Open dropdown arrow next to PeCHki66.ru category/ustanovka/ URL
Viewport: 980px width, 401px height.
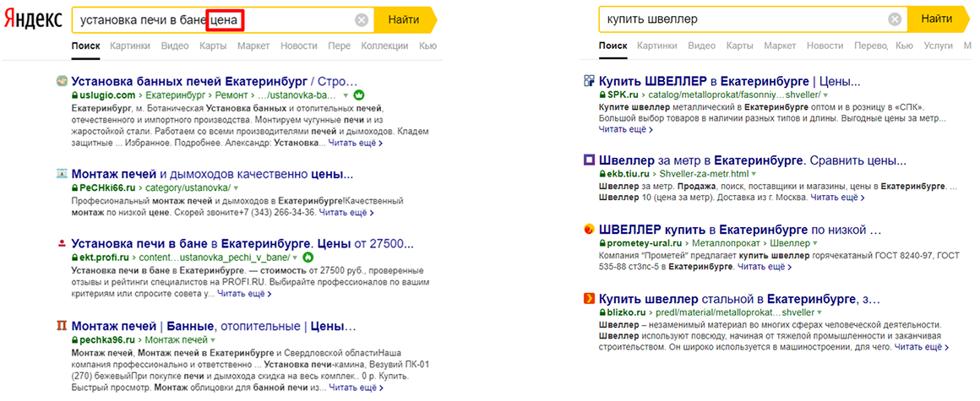[x=237, y=187]
